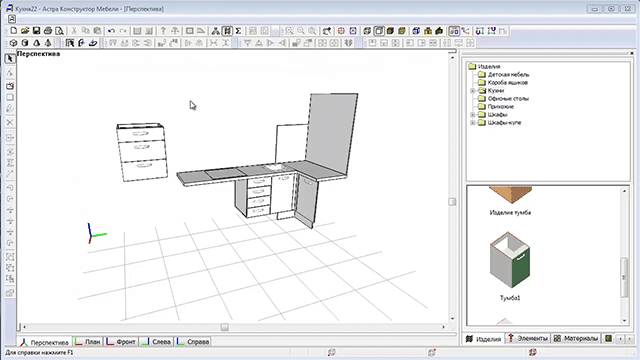This screenshot has height=360, width=640.
Task: Switch to the Фронт view tab
Action: [121, 342]
